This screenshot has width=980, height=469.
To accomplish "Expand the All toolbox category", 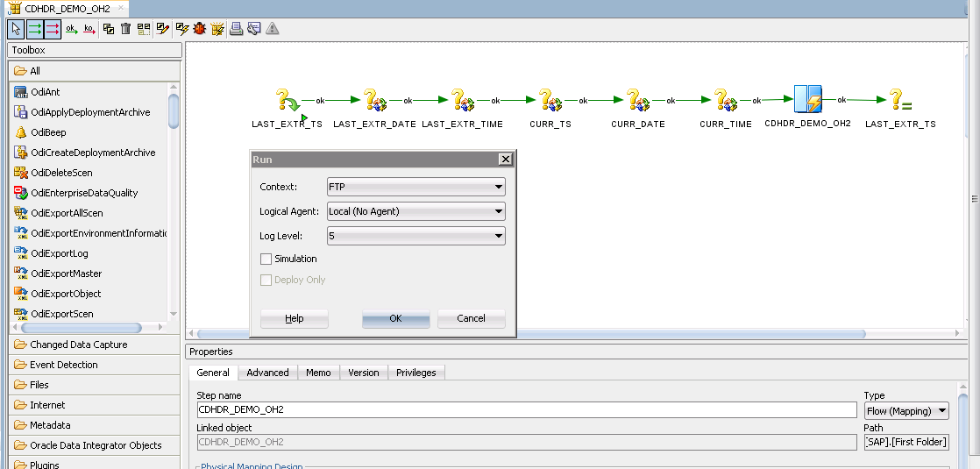I will [x=95, y=71].
